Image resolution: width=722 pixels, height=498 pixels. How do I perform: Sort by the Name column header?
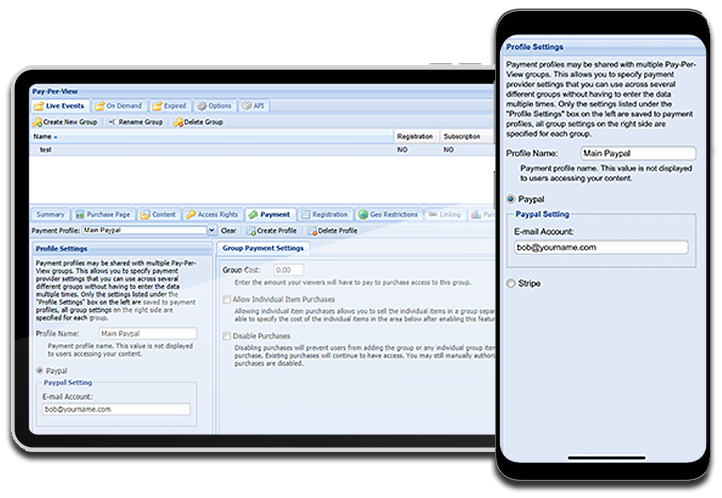[x=211, y=136]
